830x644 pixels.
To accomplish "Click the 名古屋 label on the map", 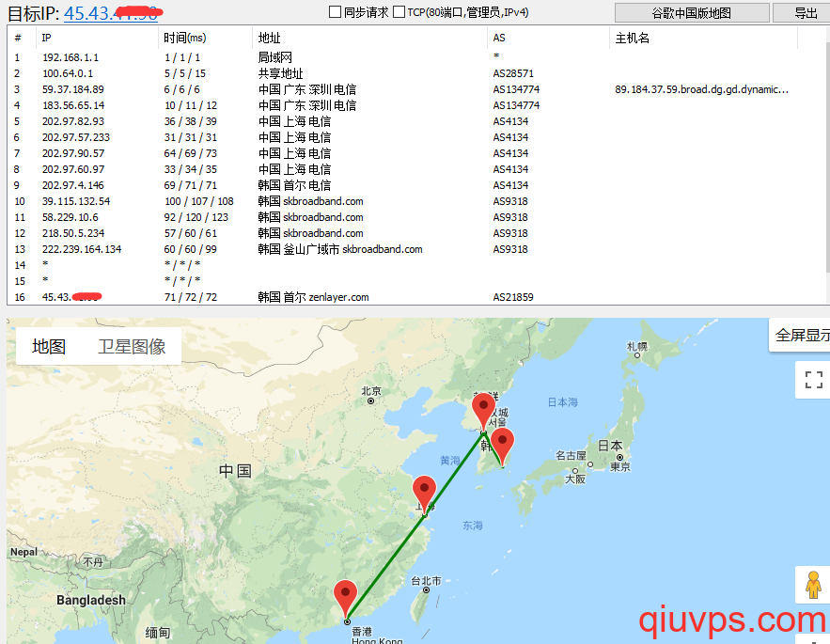I will 571,455.
